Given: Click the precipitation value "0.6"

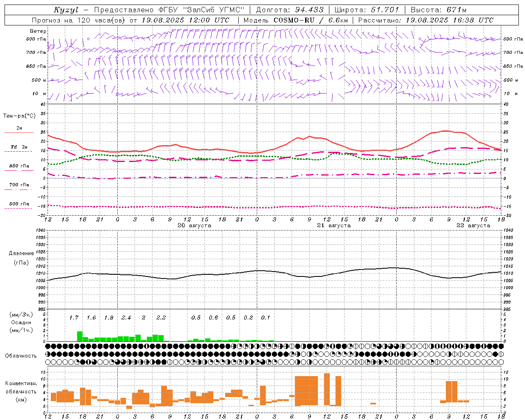Looking at the screenshot, I should [x=213, y=317].
